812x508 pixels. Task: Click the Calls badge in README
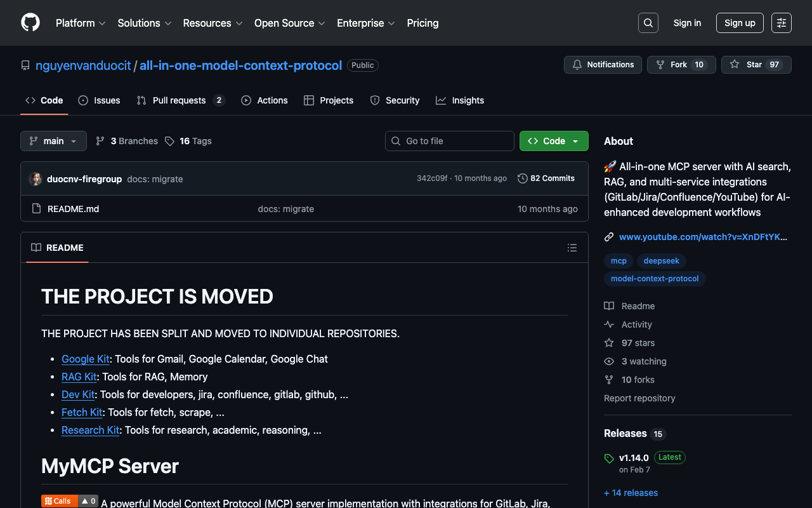60,501
